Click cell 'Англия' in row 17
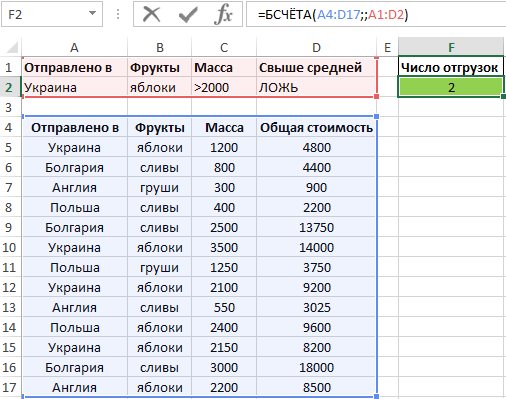506x399 pixels. pos(75,387)
